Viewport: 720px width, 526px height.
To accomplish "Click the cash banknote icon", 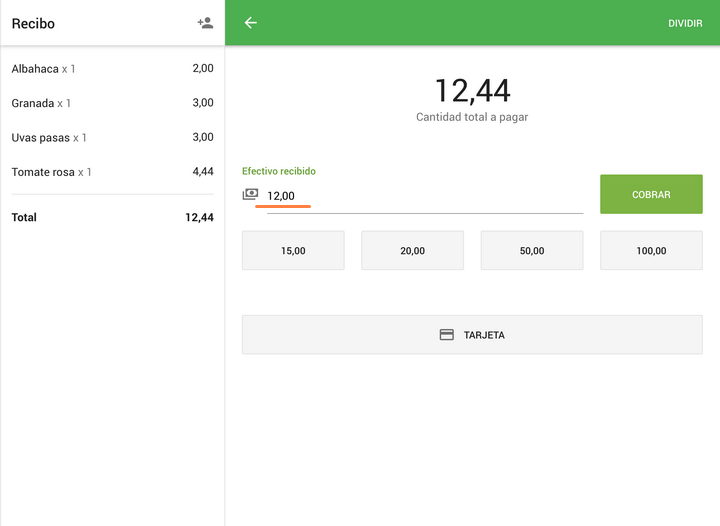I will [250, 194].
